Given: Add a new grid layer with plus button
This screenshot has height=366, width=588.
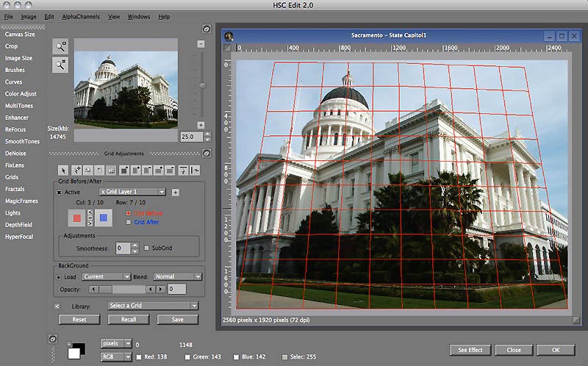Looking at the screenshot, I should pyautogui.click(x=175, y=193).
